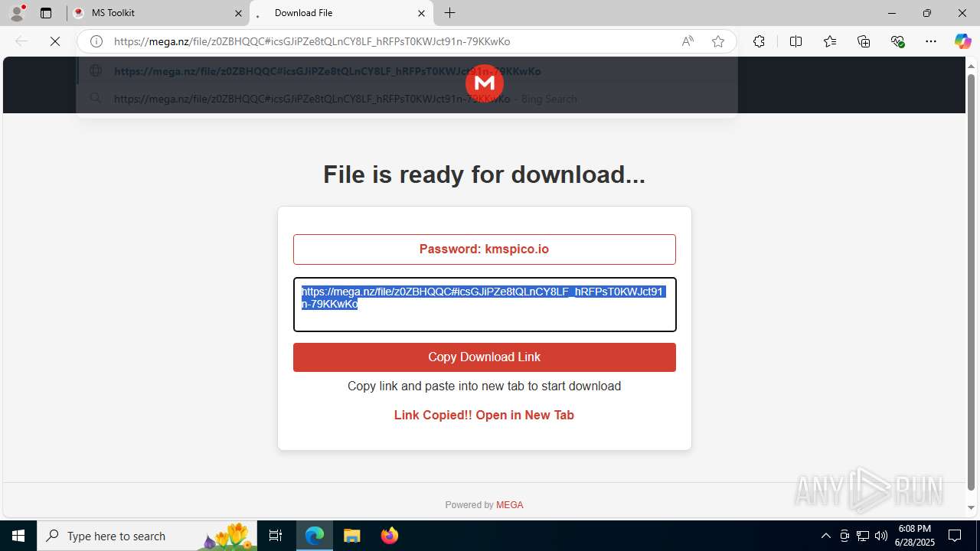Open the Copilot sidebar

coord(962,41)
